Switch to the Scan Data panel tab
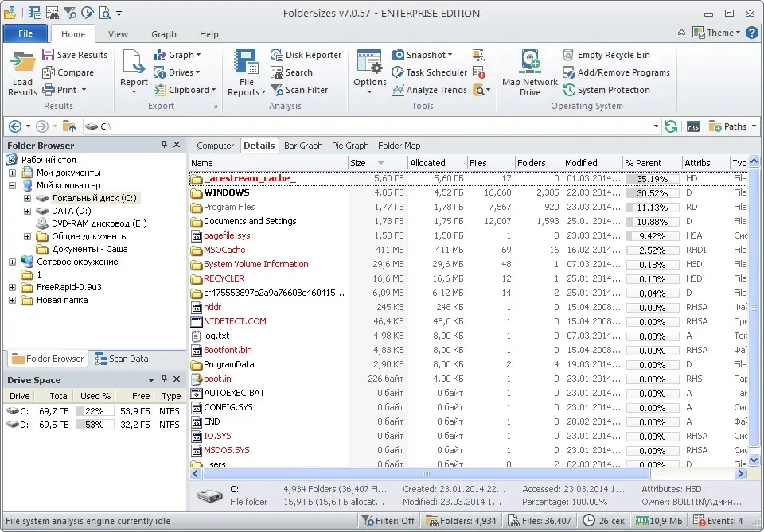 tap(122, 359)
